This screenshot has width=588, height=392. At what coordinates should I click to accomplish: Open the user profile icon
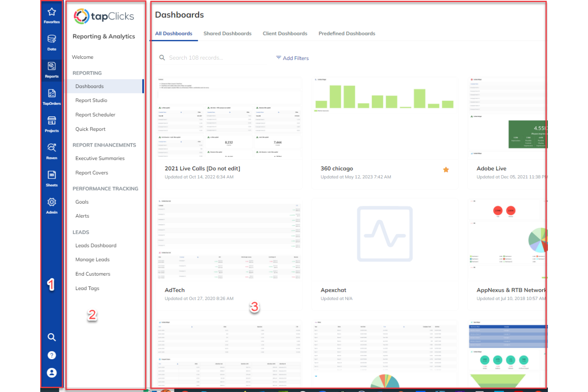(52, 373)
